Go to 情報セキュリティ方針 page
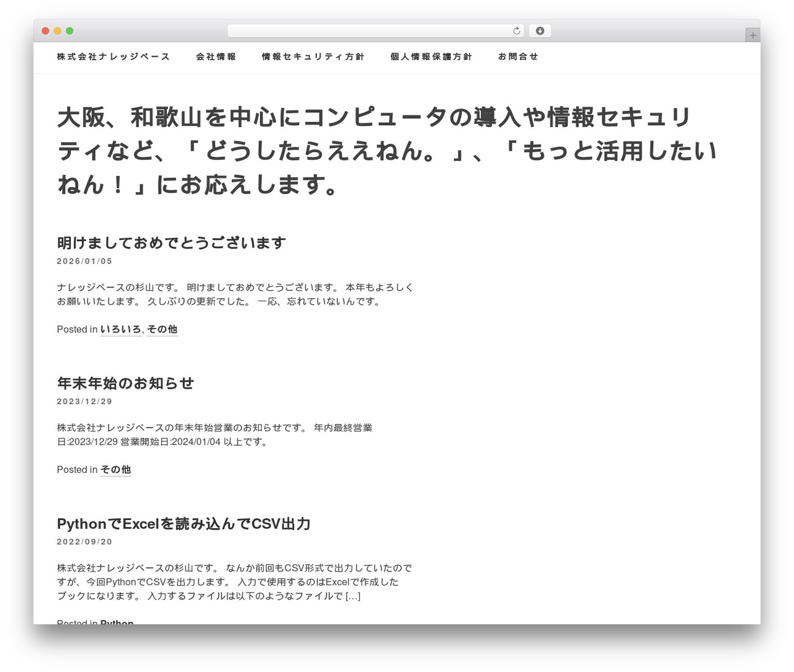The image size is (794, 672). coord(313,56)
